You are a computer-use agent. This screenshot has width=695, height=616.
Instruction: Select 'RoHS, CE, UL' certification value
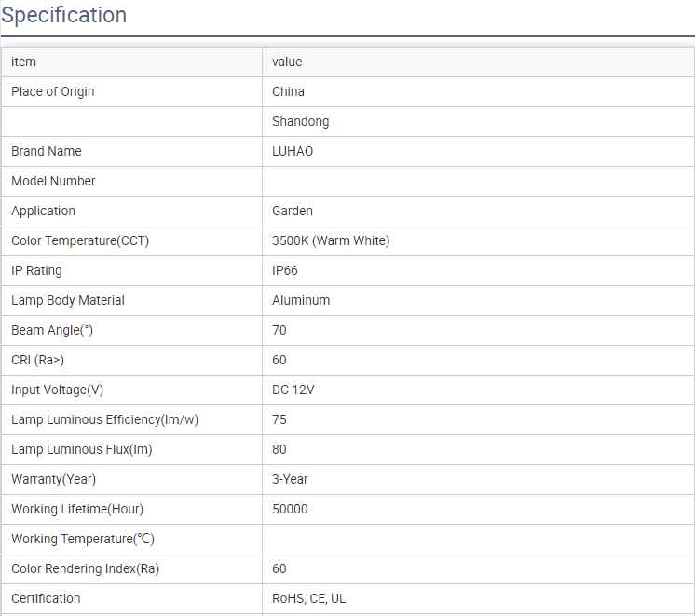309,598
